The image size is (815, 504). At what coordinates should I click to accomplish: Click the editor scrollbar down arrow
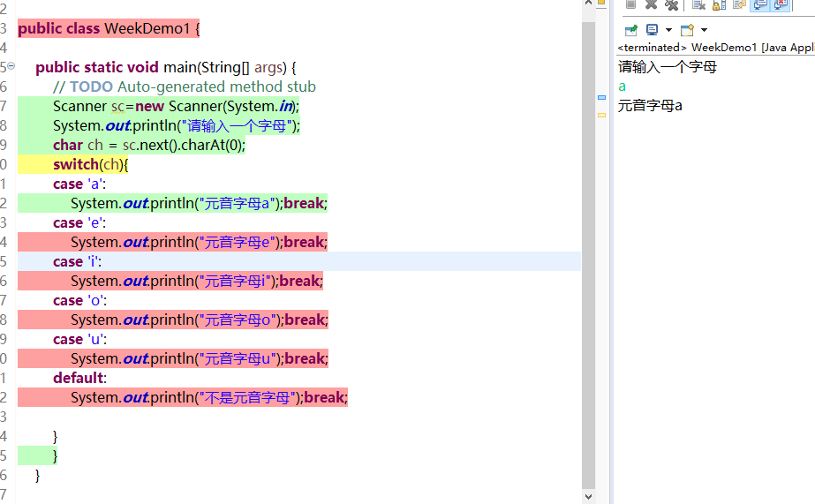588,497
